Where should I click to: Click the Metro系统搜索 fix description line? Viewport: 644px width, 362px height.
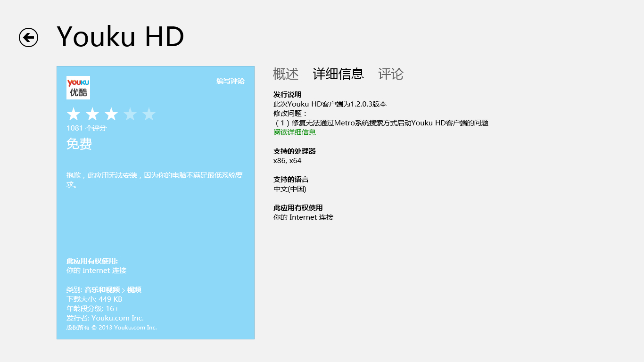click(x=381, y=123)
